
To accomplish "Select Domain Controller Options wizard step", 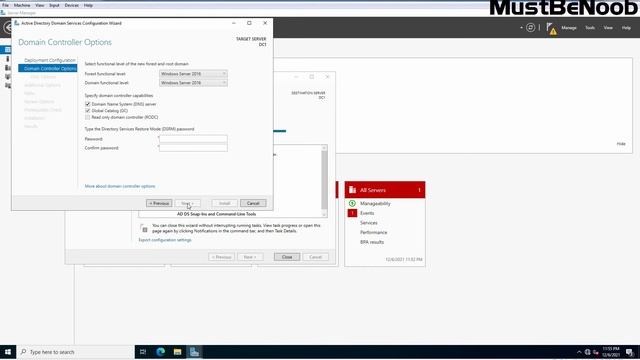I will [x=47, y=69].
